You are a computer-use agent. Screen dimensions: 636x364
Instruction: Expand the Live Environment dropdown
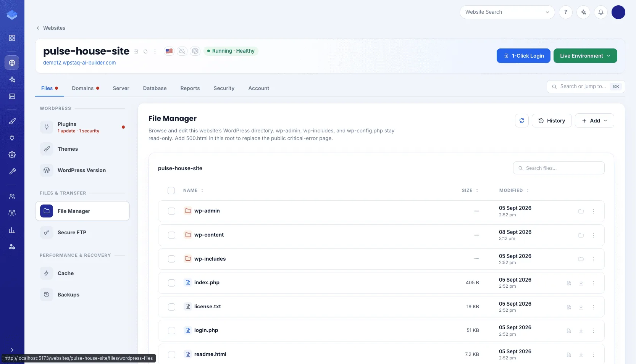pos(585,56)
